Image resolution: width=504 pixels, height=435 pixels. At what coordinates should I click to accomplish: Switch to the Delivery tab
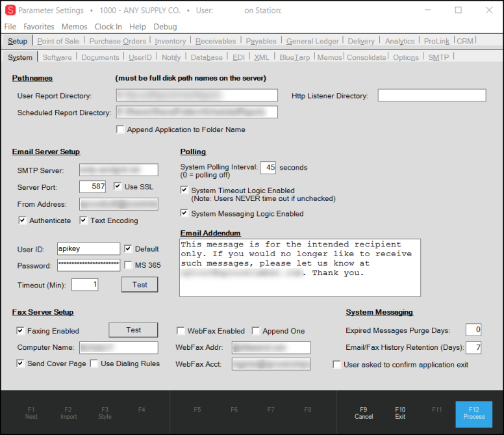point(361,41)
